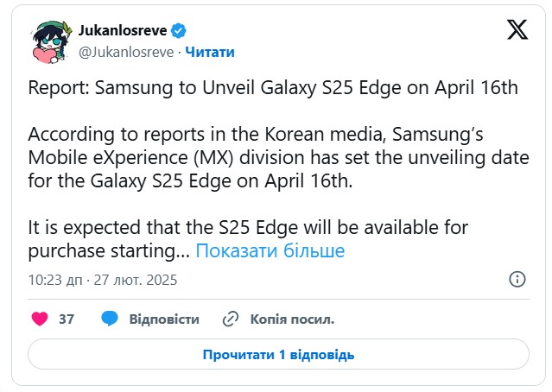The image size is (552, 392).
Task: Click the reply speech bubble icon
Action: click(x=109, y=319)
